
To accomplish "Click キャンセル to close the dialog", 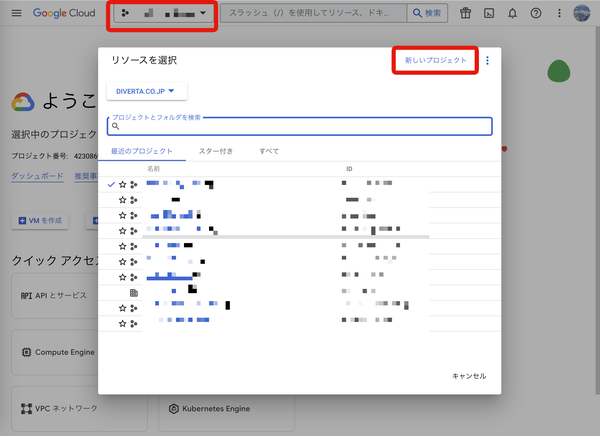I will click(469, 376).
